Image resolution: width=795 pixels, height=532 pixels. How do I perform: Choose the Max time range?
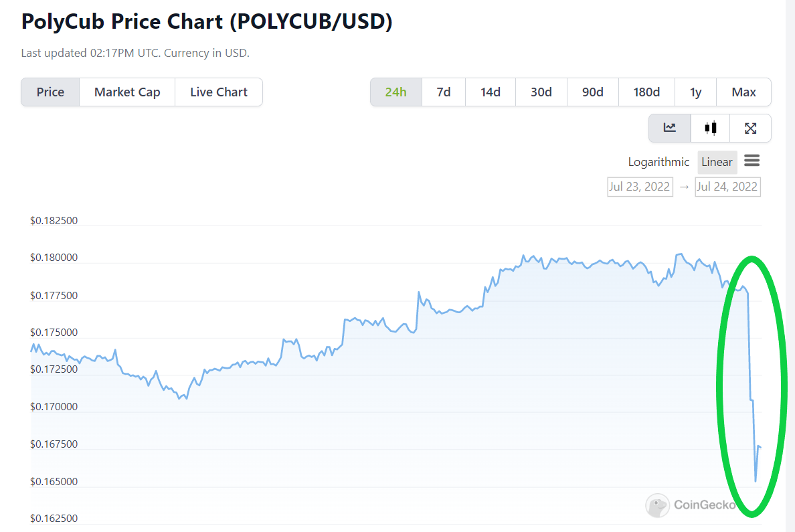coord(743,92)
